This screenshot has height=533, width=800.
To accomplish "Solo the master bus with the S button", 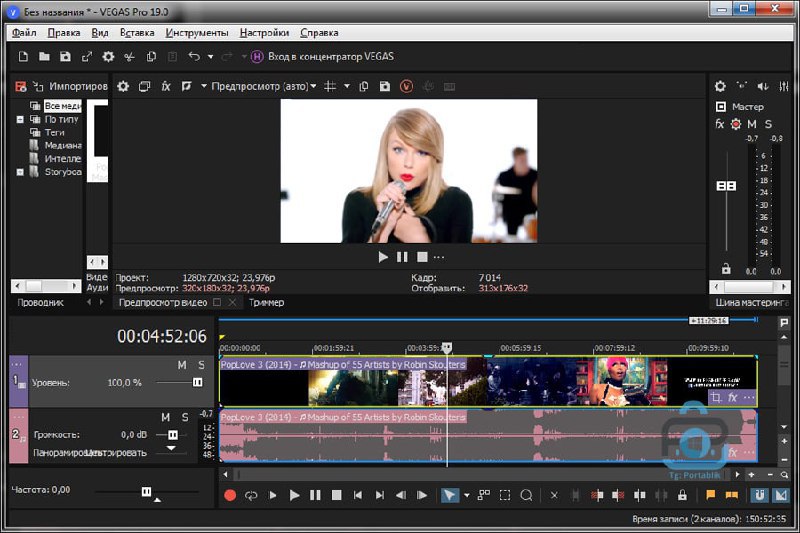I will [768, 124].
